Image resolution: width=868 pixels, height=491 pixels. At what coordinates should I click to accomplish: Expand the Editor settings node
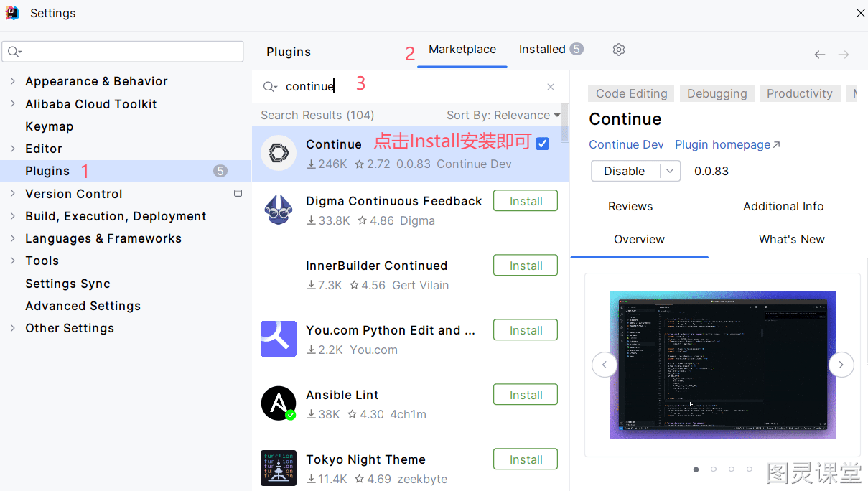[12, 149]
